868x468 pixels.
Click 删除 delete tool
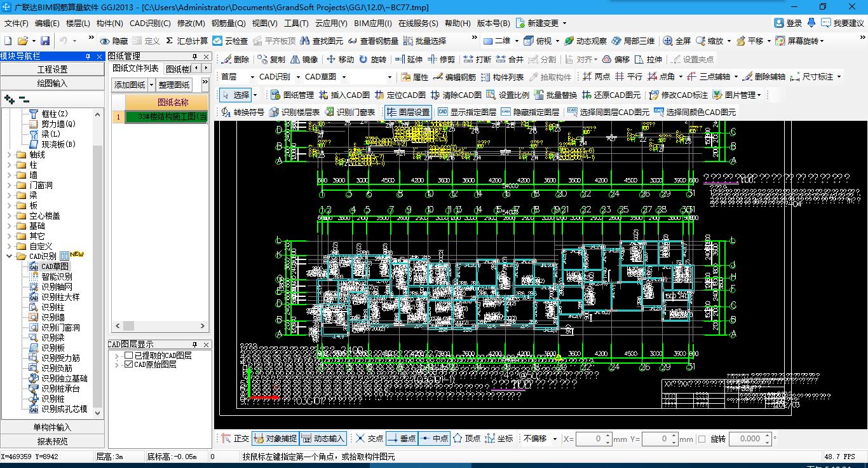(x=235, y=59)
